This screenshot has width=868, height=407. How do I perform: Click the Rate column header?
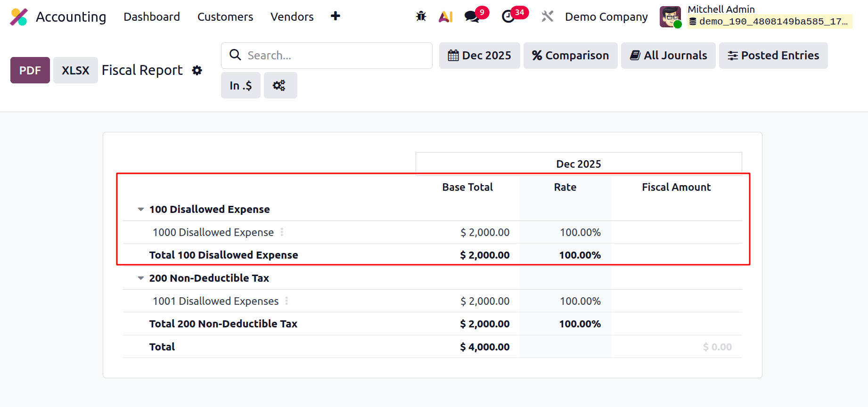(565, 187)
